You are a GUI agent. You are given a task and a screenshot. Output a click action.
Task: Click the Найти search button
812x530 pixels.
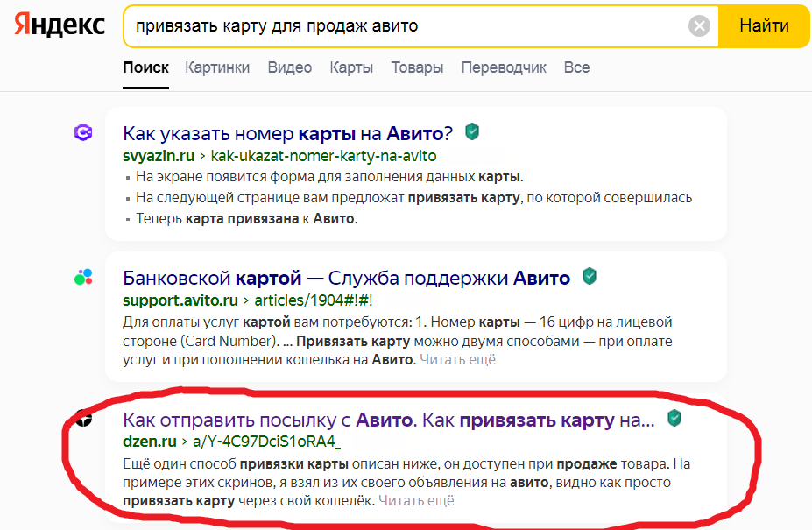coord(764,26)
